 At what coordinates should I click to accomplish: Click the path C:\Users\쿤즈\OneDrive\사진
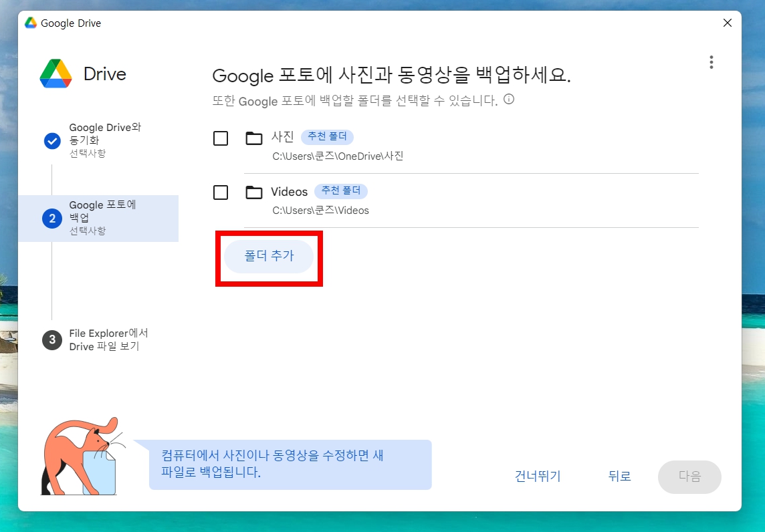338,156
